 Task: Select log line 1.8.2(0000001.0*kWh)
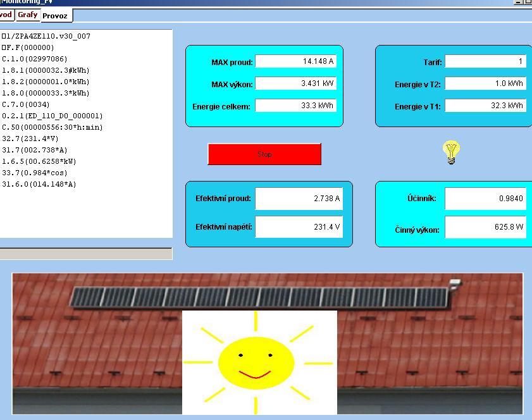[46, 82]
